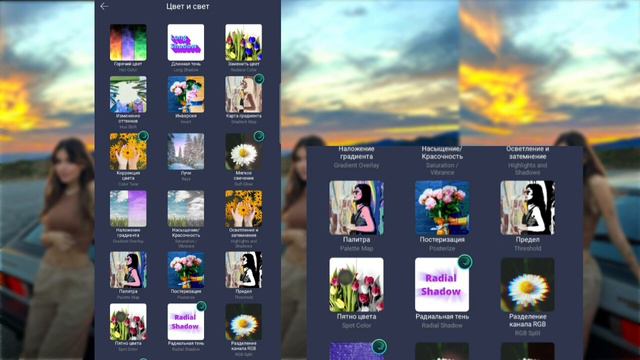The width and height of the screenshot is (640, 360).
Task: Select Мягкое свечение (Soft Glow) effect thumbnail
Action: (x=244, y=151)
